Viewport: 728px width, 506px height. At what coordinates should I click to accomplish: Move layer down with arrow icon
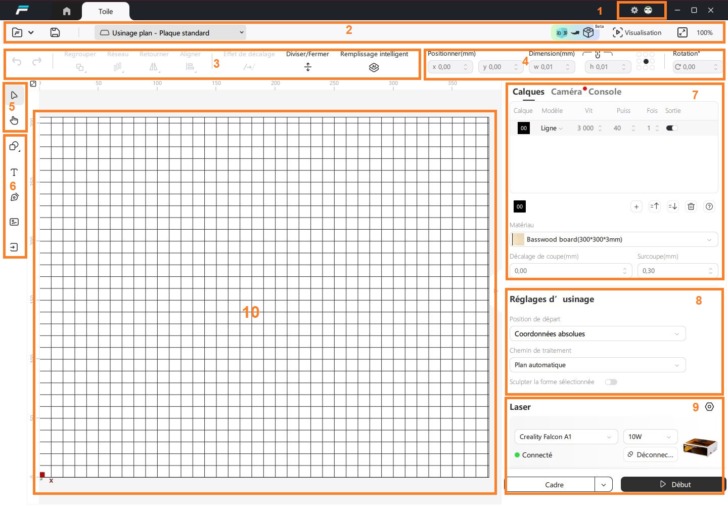pyautogui.click(x=673, y=207)
